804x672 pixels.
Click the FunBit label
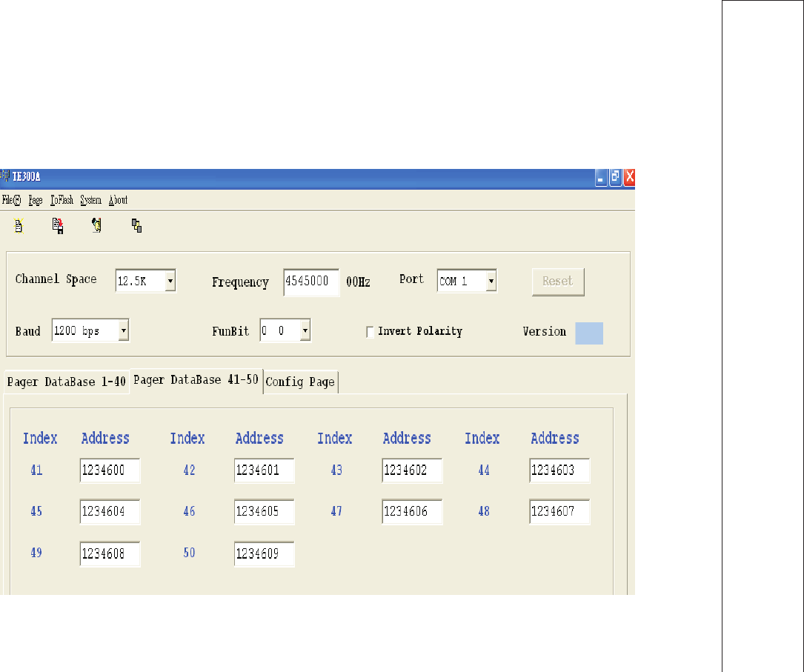pos(230,332)
